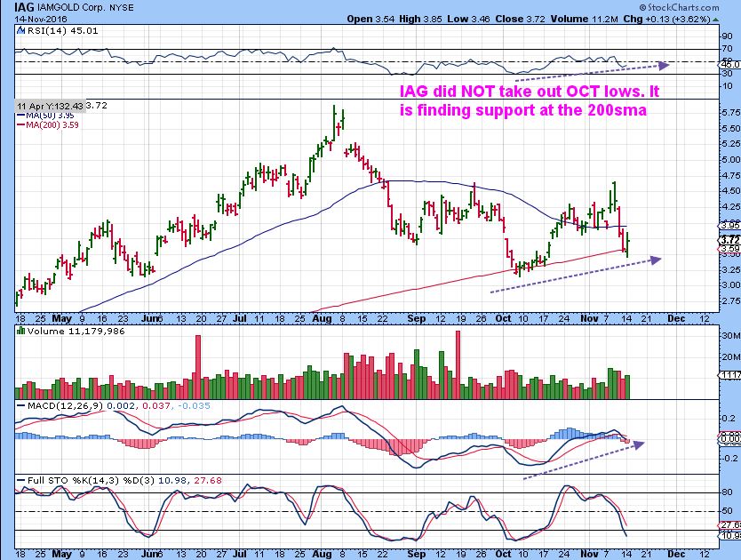
Task: Click the 'MA(200) 3.59' legend text
Action: [52, 124]
